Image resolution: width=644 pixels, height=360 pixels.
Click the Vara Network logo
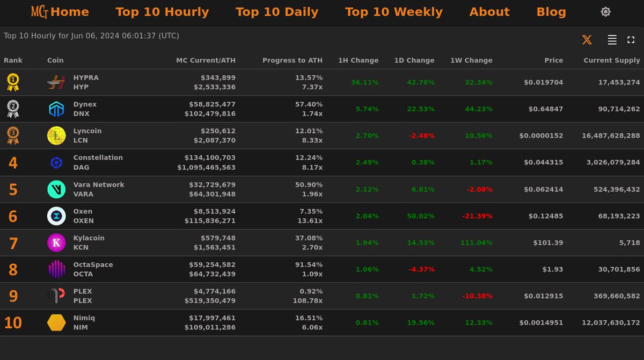tap(56, 189)
